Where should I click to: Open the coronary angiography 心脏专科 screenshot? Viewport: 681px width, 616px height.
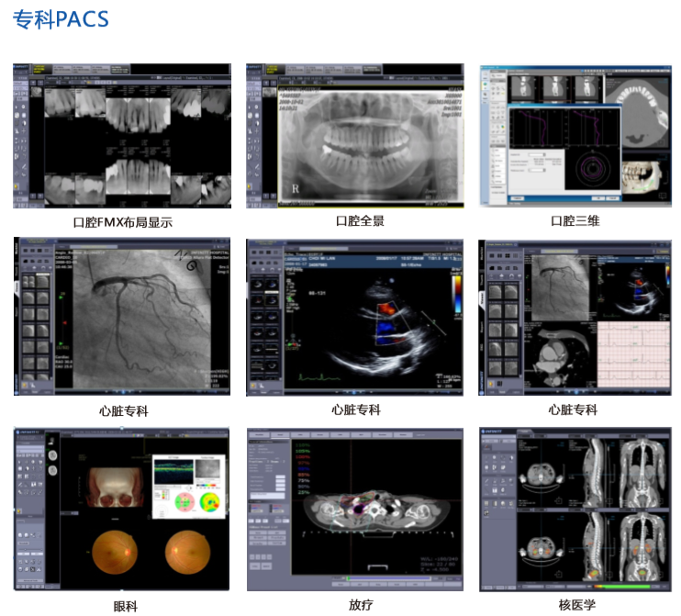[x=122, y=317]
